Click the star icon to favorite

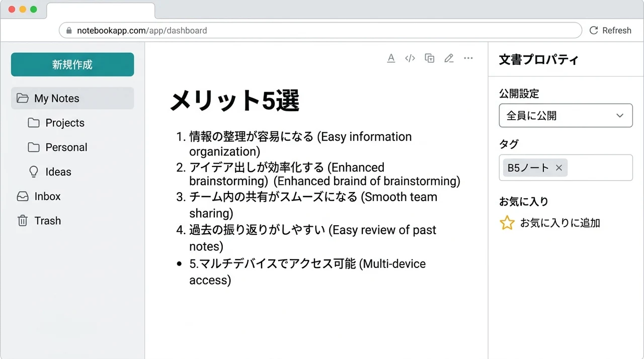tap(507, 223)
